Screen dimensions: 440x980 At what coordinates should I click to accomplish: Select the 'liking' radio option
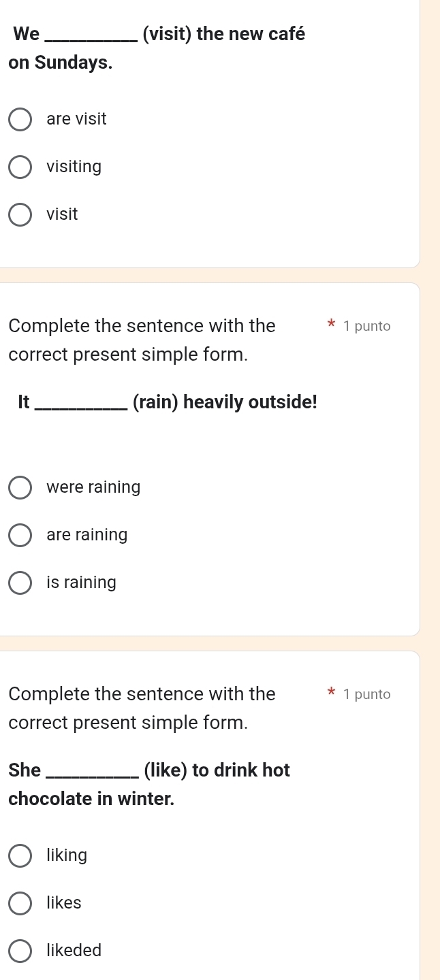[20, 855]
